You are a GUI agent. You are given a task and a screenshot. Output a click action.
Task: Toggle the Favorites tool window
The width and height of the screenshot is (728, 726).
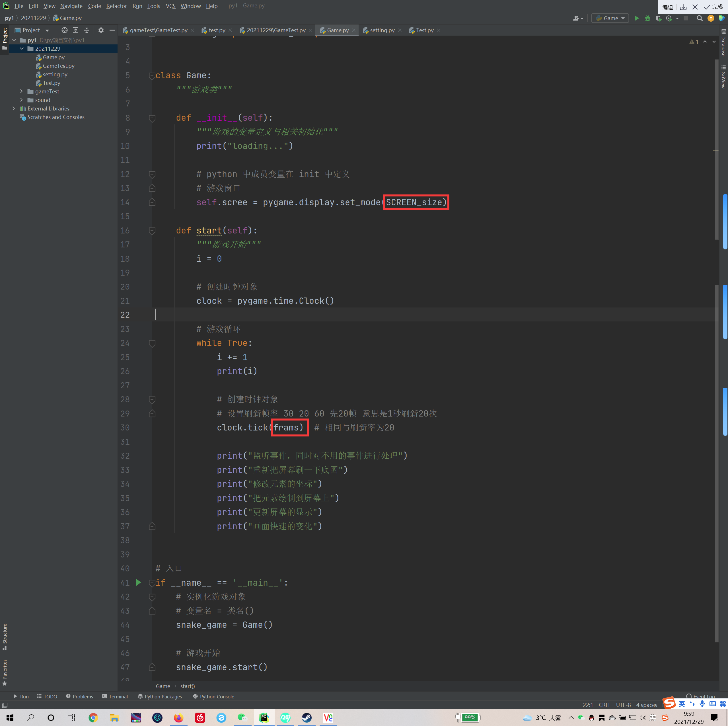coord(5,672)
